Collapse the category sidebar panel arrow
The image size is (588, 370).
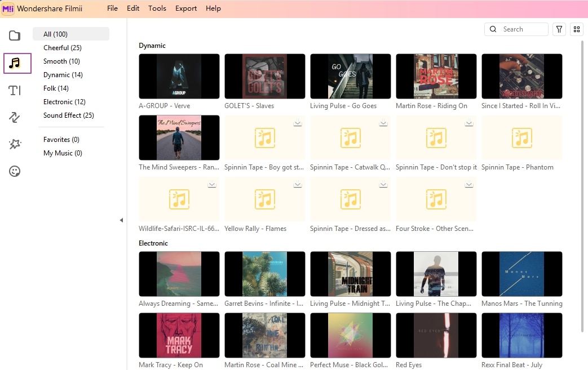(x=121, y=220)
